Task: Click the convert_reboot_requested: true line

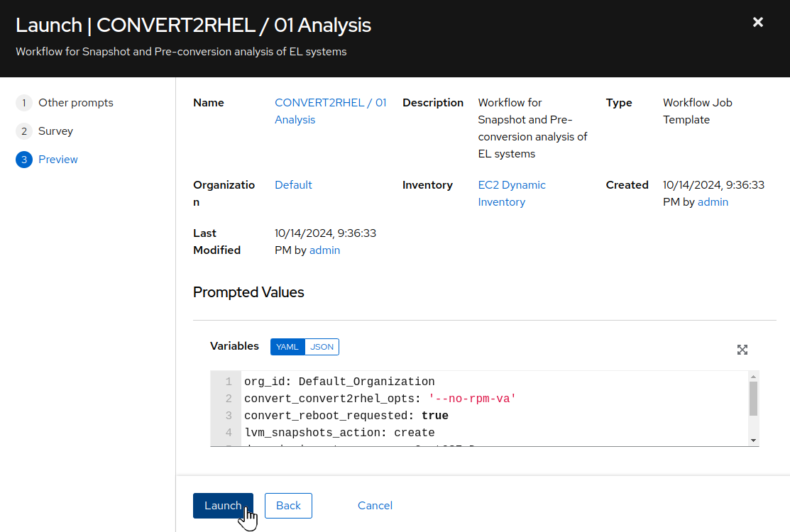Action: [346, 416]
